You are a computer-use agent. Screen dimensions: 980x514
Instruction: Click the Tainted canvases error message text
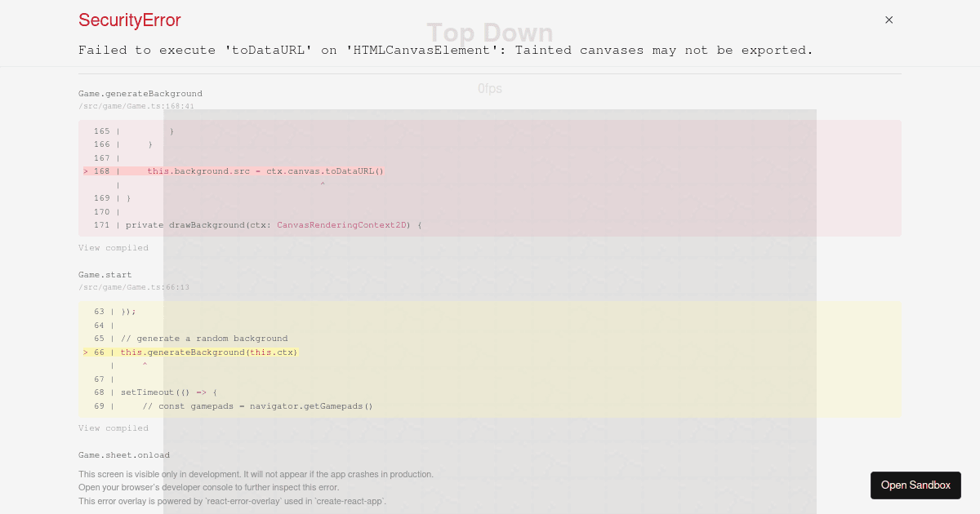pyautogui.click(x=445, y=50)
